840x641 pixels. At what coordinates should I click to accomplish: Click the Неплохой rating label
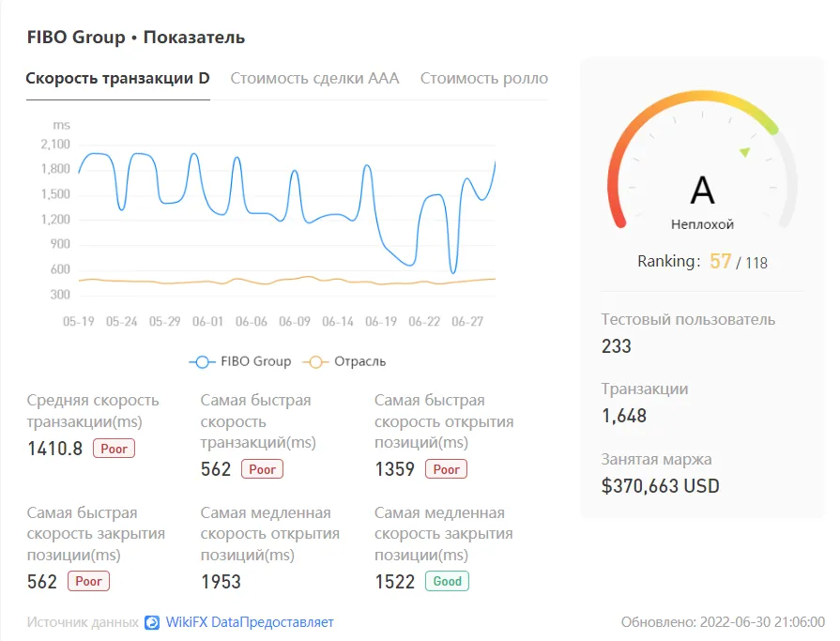(702, 224)
